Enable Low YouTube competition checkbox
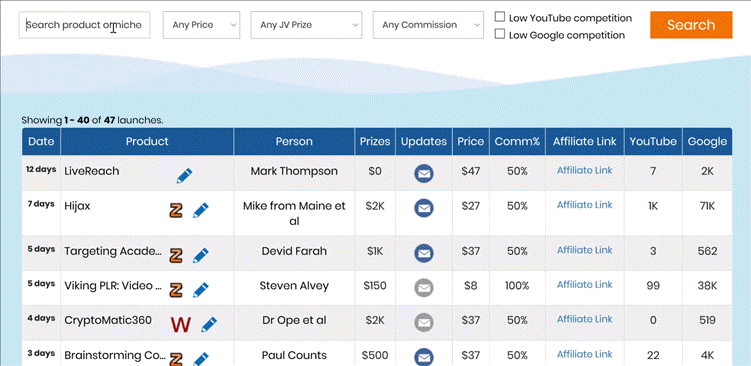 pyautogui.click(x=500, y=17)
